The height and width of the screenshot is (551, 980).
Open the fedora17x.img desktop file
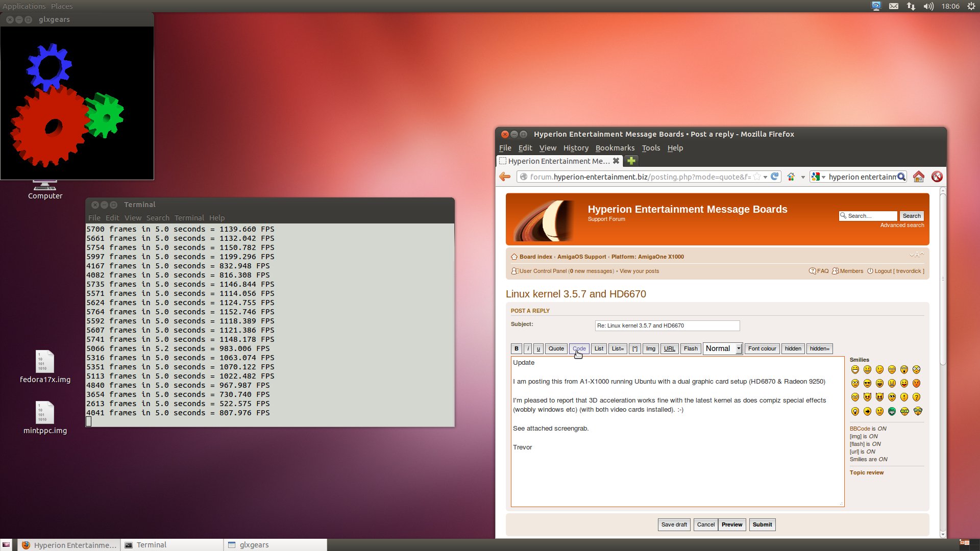45,362
